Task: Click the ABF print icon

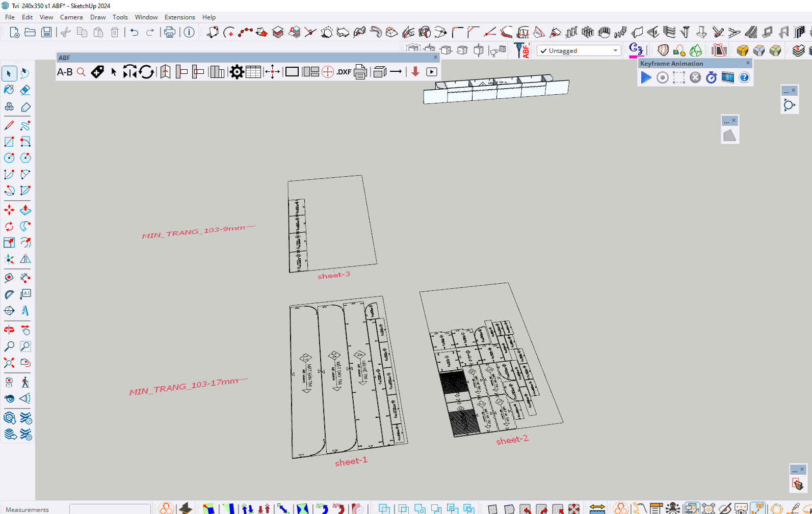Action: pyautogui.click(x=360, y=72)
